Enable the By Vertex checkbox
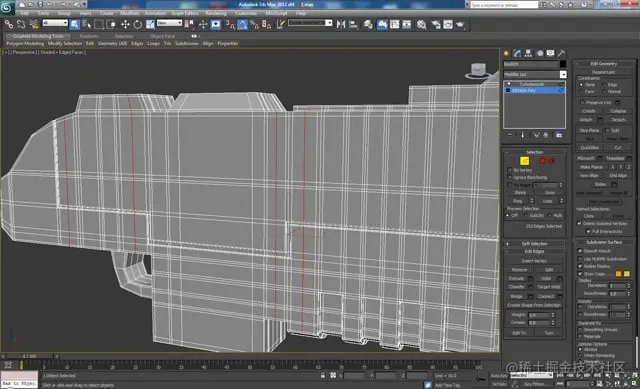The image size is (640, 389). pos(510,170)
